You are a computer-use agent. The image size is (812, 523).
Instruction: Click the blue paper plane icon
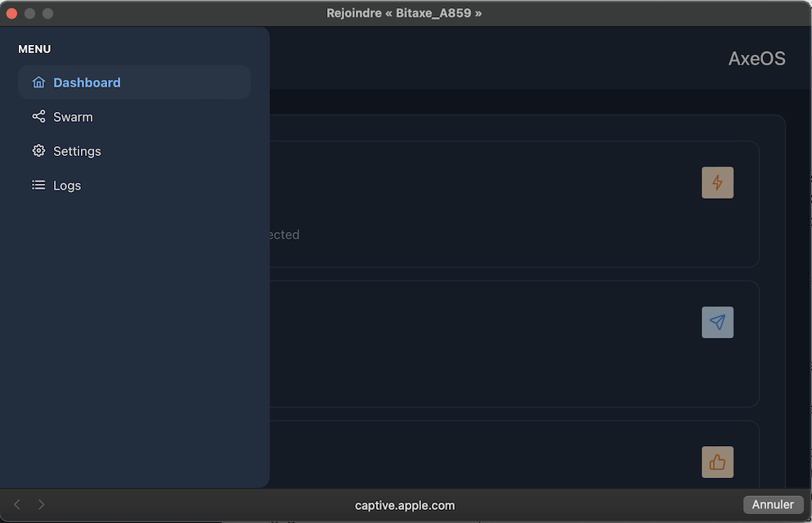coord(717,323)
